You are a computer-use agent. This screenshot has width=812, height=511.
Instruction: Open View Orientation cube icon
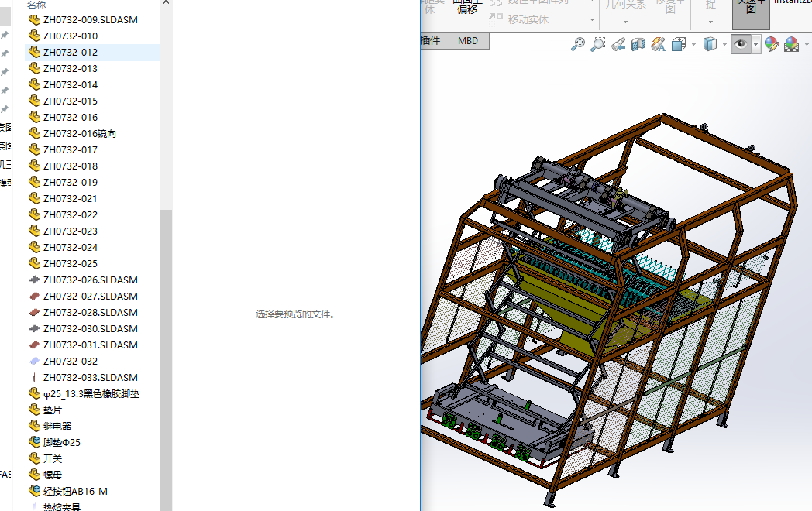click(x=679, y=44)
